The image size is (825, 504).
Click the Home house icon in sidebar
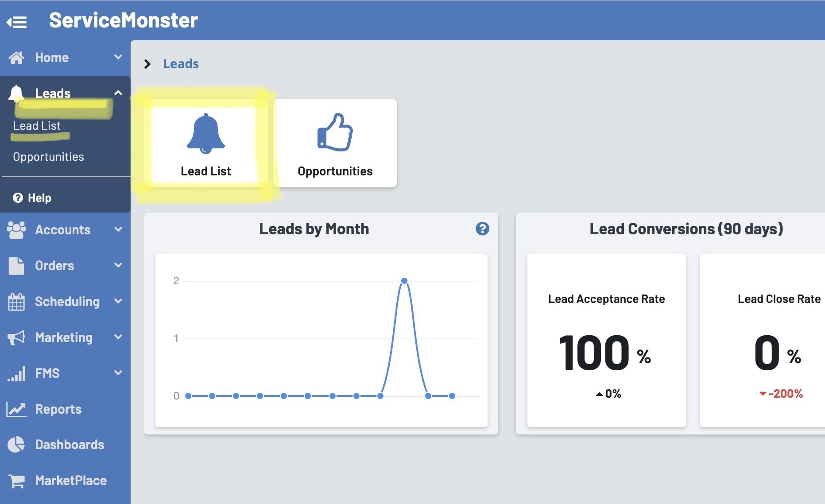pos(16,58)
